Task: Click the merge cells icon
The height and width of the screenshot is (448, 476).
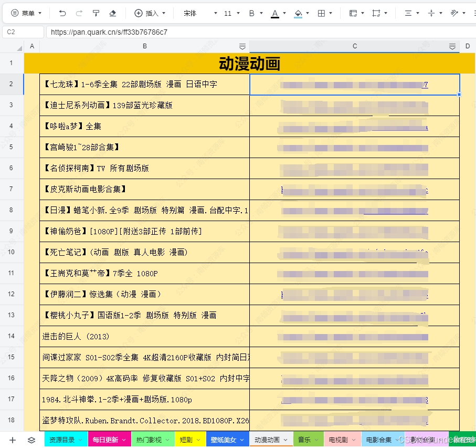Action: pos(353,13)
